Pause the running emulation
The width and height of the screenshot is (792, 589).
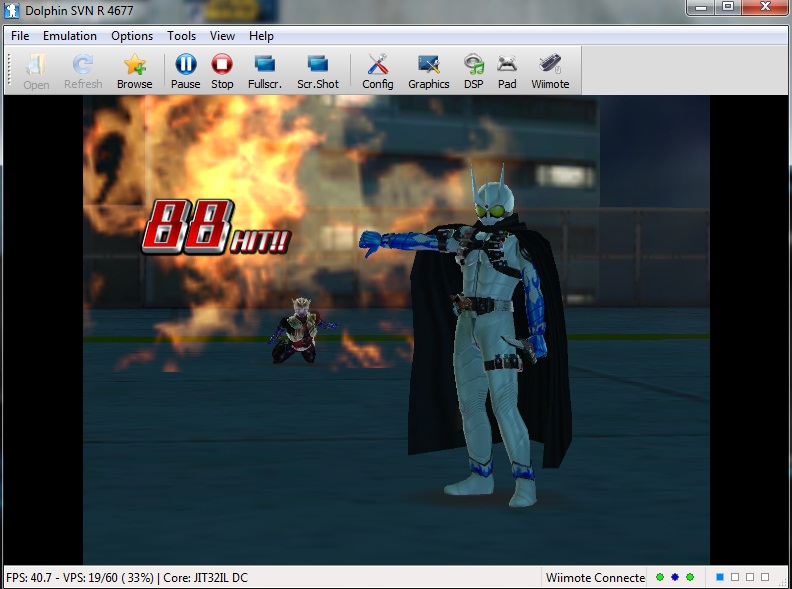pos(185,71)
